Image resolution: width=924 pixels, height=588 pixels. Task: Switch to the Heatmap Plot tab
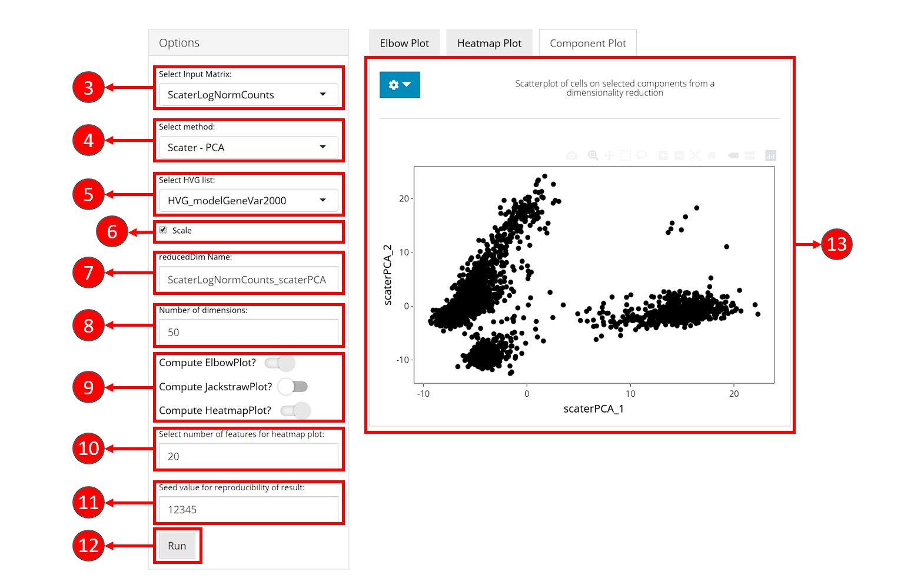[489, 44]
